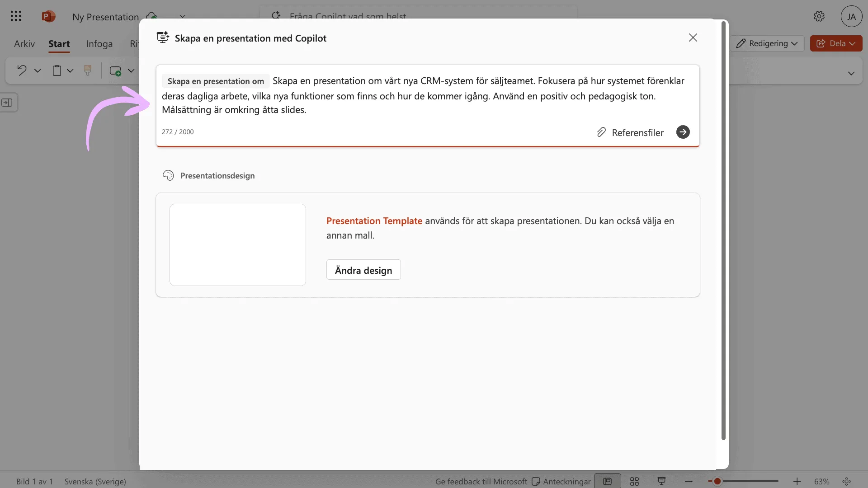The image size is (868, 488).
Task: Open presentation title dropdown chevron
Action: (x=182, y=16)
